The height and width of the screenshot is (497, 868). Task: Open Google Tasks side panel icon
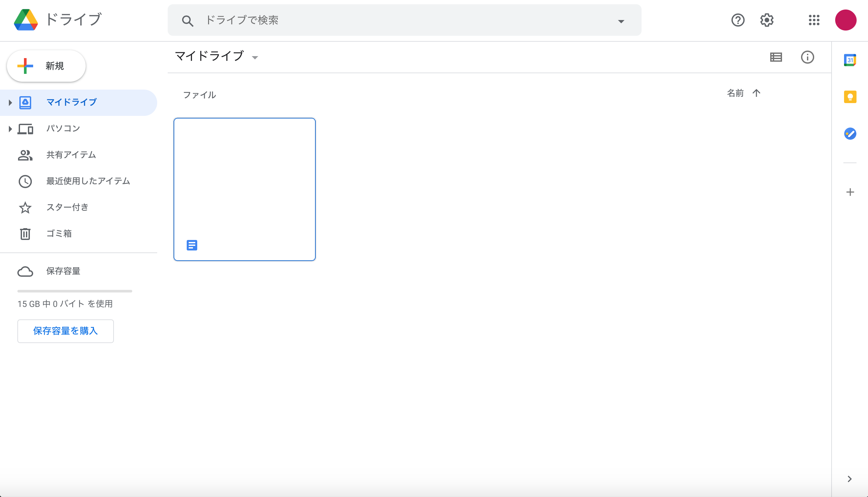(x=850, y=134)
